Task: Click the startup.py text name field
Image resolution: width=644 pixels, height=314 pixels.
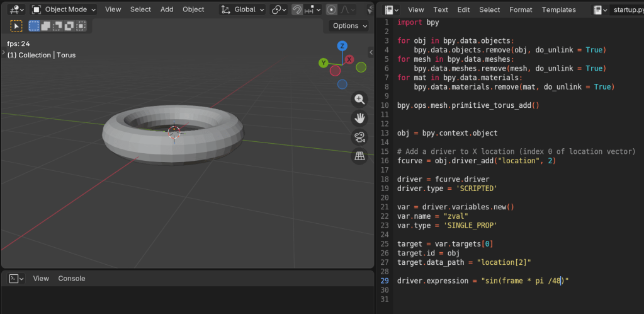Action: click(x=627, y=9)
